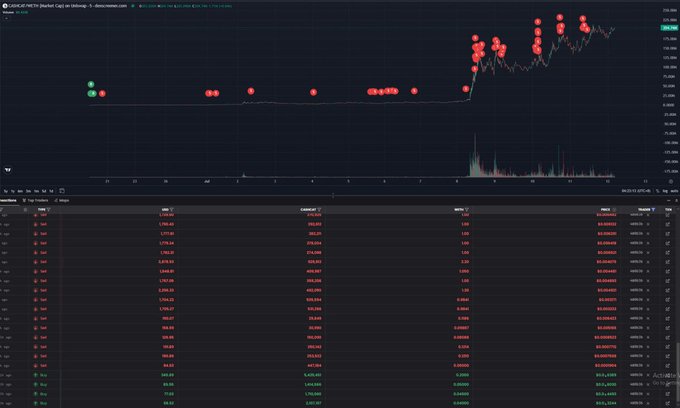Click the CASHCAT token logo in chart title
680x408 pixels.
click(x=5, y=6)
